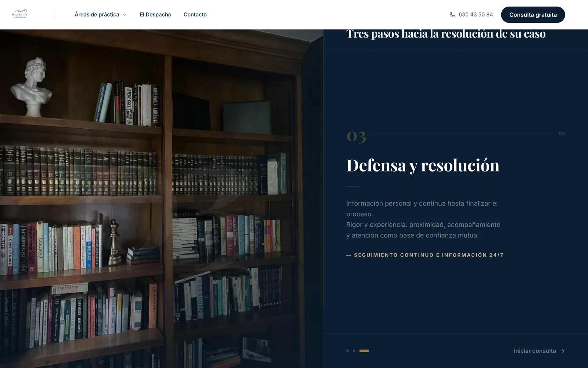Click the arrow icon next to Iniciar consulta
588x368 pixels.
[x=562, y=351]
